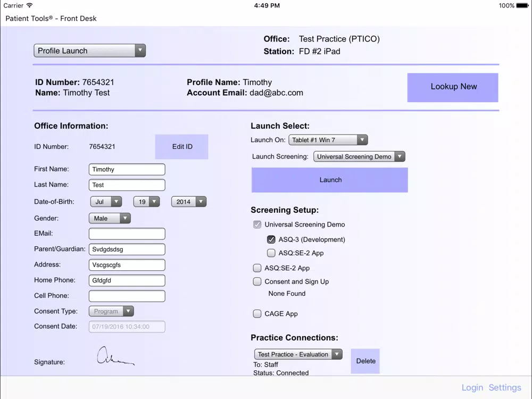
Task: Click the Parent/Guardian field with Svdgdsdsg
Action: [127, 250]
